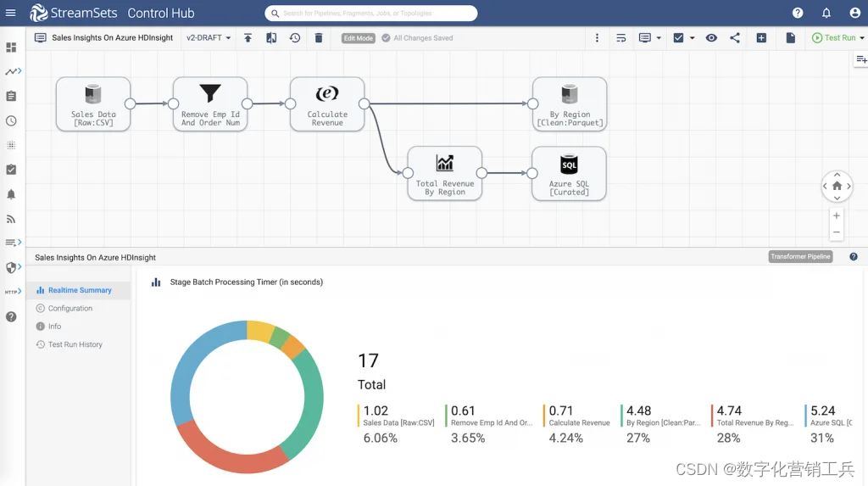Switch to the Info tab
The height and width of the screenshot is (486, 868).
(x=48, y=327)
